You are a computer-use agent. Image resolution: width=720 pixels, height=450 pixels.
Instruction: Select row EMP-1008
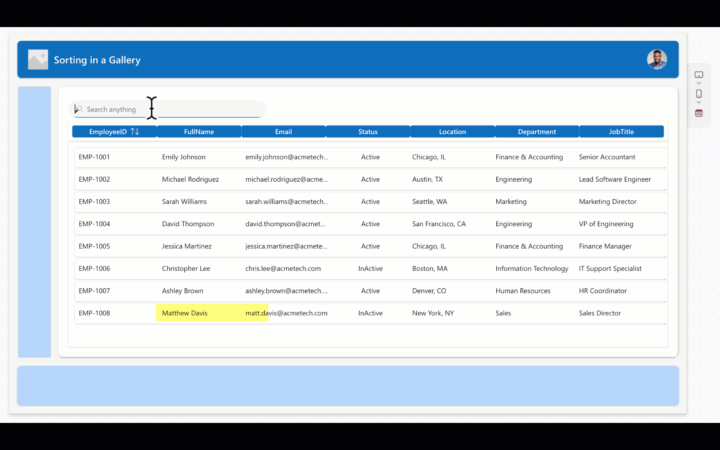click(x=370, y=313)
